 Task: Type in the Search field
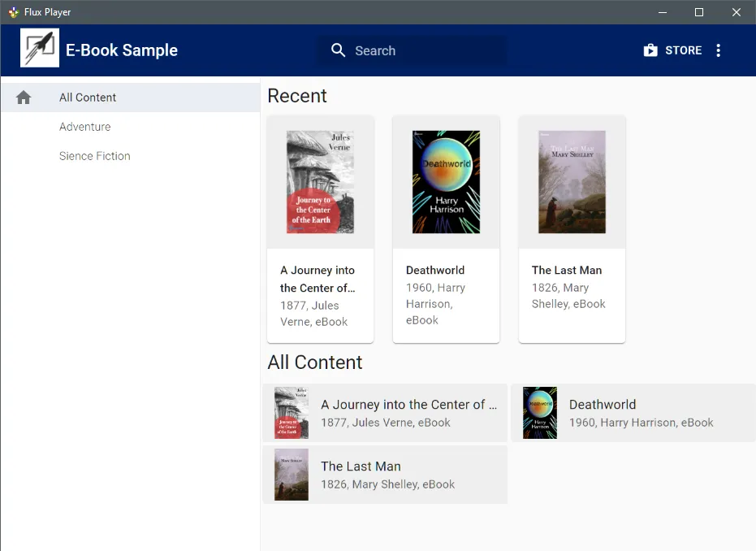click(422, 50)
